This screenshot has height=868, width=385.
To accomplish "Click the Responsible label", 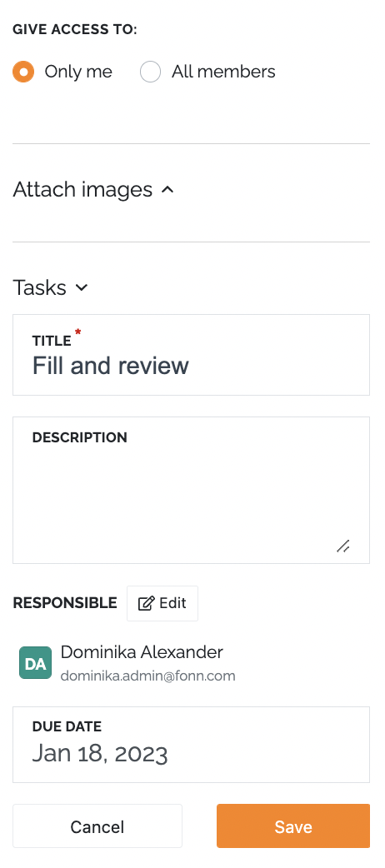I will pyautogui.click(x=65, y=603).
